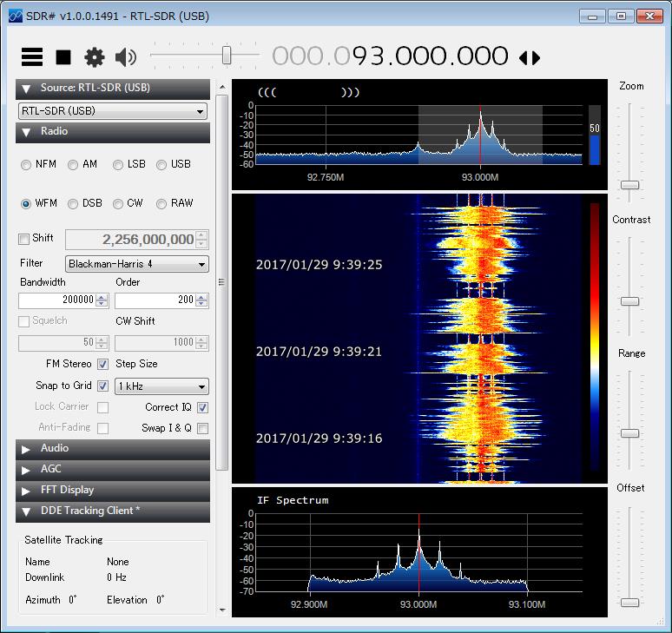This screenshot has height=633, width=672.
Task: Mute audio with the speaker icon
Action: [x=126, y=57]
